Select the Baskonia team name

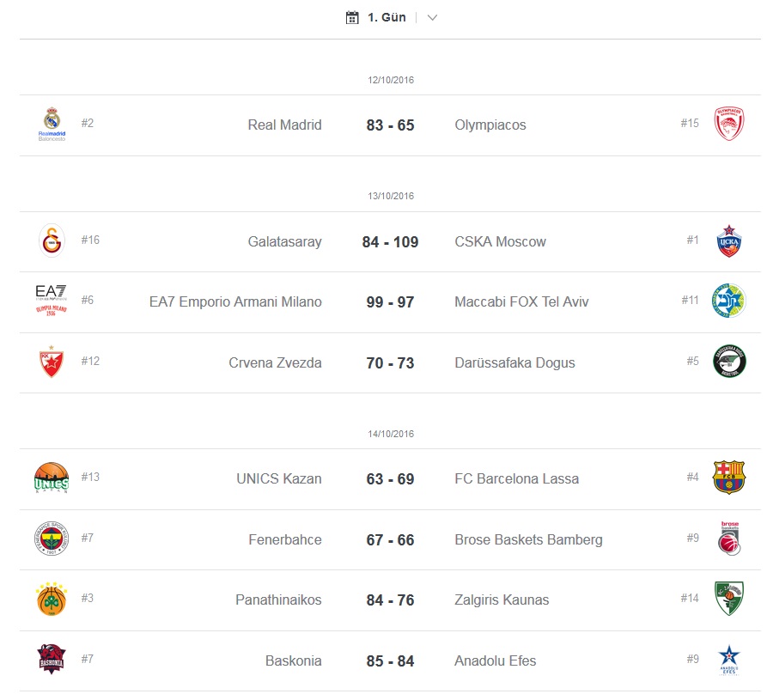(x=294, y=660)
